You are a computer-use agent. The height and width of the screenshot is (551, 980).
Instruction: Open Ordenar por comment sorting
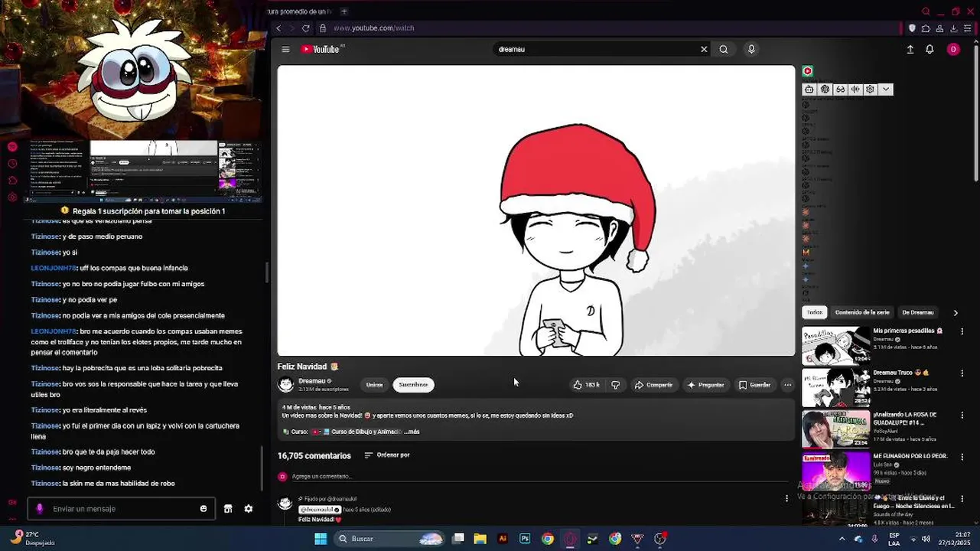[387, 455]
